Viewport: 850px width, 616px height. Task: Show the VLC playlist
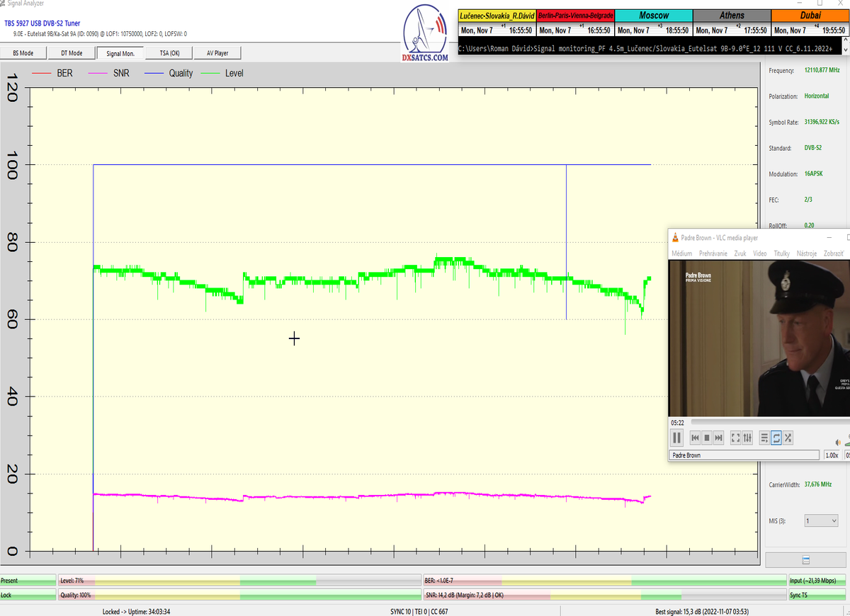tap(764, 438)
